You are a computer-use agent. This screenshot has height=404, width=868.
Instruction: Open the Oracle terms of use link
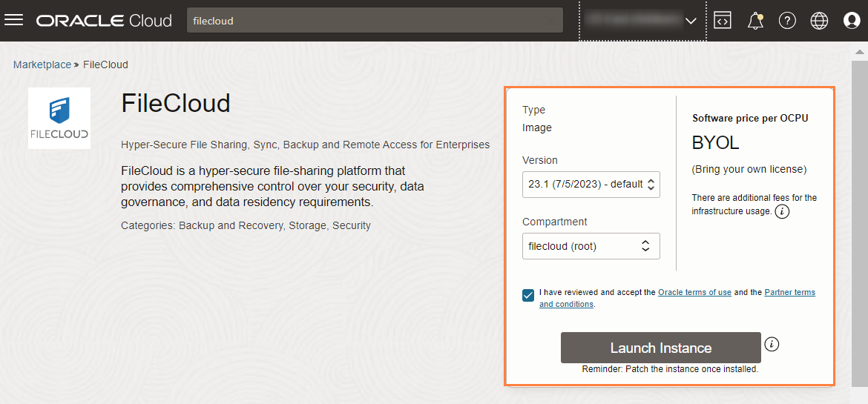click(694, 293)
